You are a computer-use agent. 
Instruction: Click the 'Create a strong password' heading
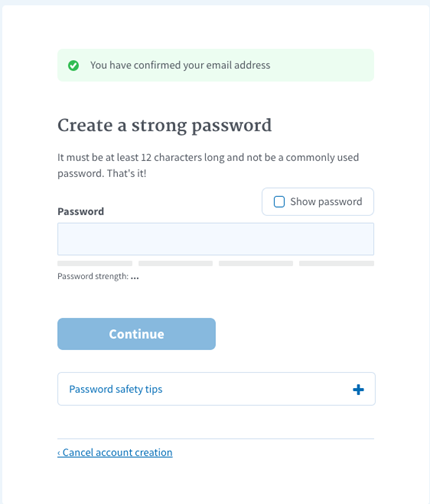click(165, 126)
